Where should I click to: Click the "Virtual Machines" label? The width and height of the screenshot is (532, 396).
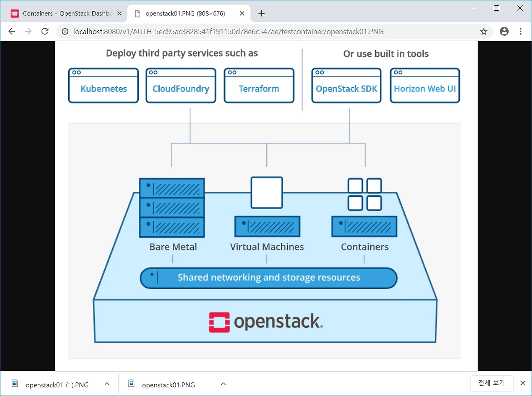pos(267,247)
